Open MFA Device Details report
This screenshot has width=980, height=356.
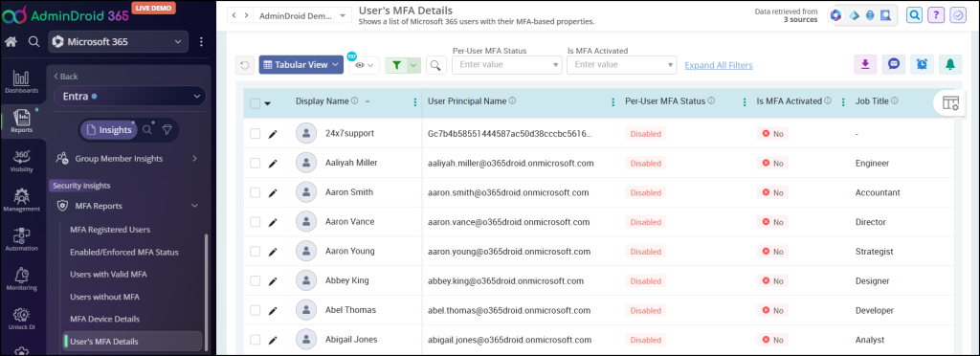coord(104,319)
